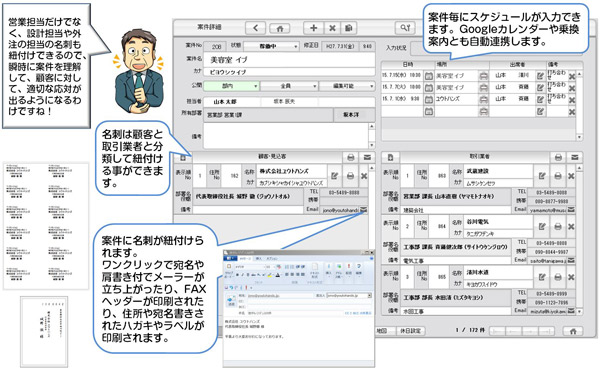Go back with the left chevron toolbar button

click(256, 28)
